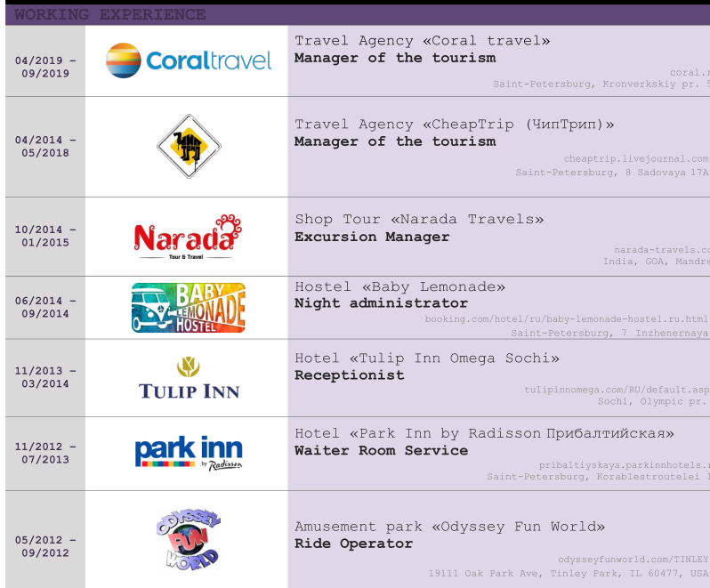
Task: Select the Tulip Inn logo
Action: pyautogui.click(x=189, y=378)
